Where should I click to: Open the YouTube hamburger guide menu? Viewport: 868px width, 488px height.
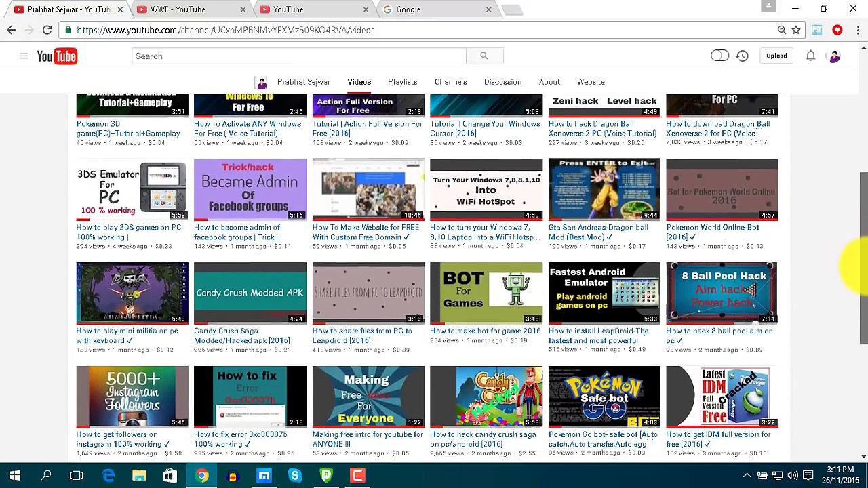[x=24, y=56]
